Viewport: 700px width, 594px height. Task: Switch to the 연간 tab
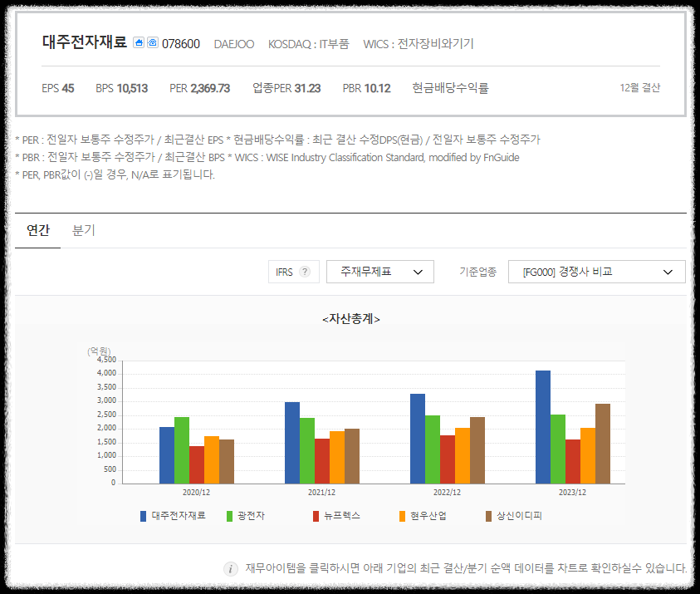[x=38, y=230]
